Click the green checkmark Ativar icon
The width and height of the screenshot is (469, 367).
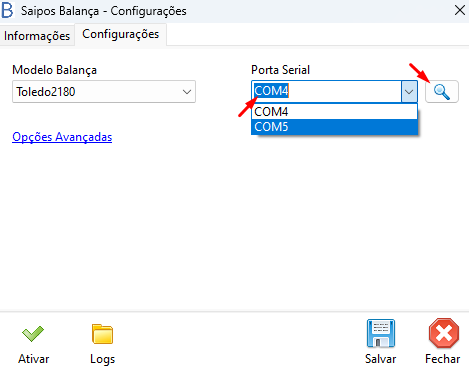[33, 334]
